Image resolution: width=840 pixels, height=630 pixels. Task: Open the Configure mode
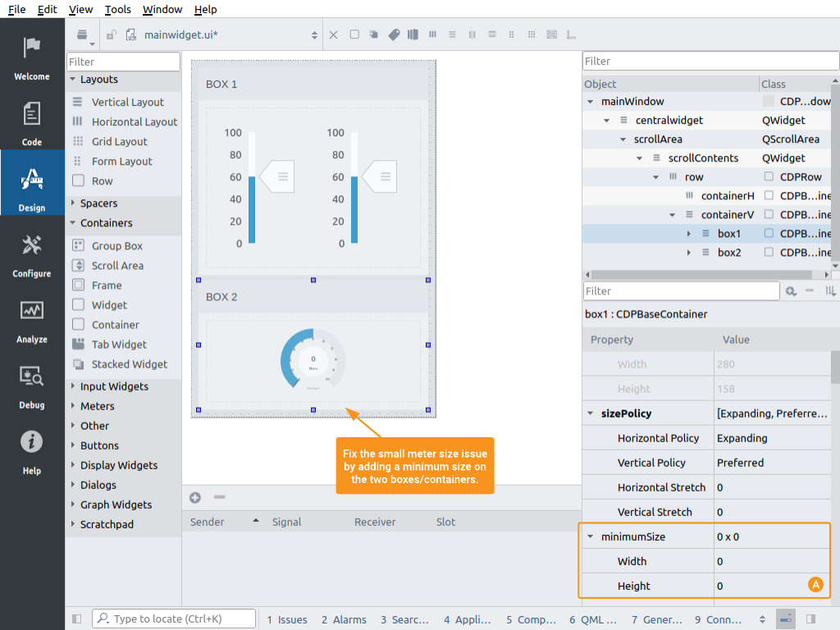tap(32, 254)
